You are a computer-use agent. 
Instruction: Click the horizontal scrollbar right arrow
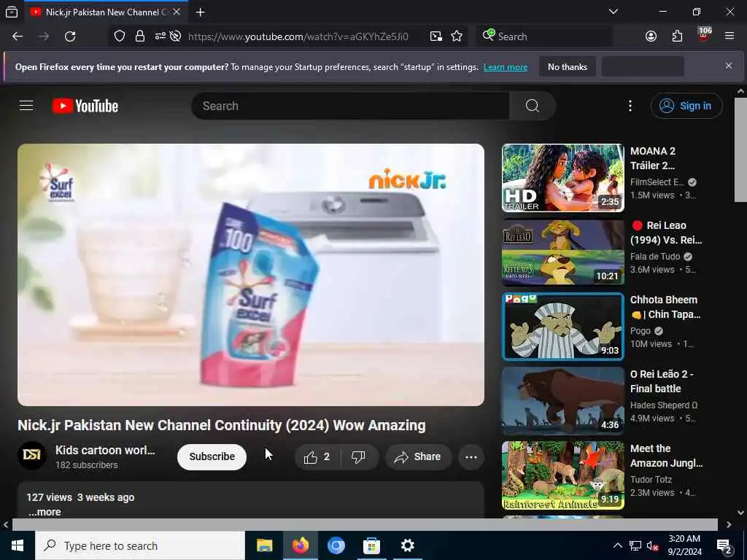[x=729, y=524]
